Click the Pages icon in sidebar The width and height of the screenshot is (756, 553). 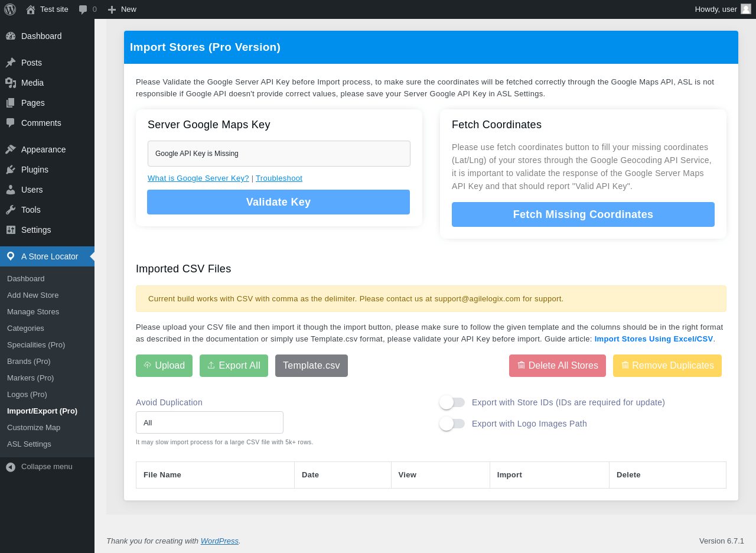click(11, 103)
